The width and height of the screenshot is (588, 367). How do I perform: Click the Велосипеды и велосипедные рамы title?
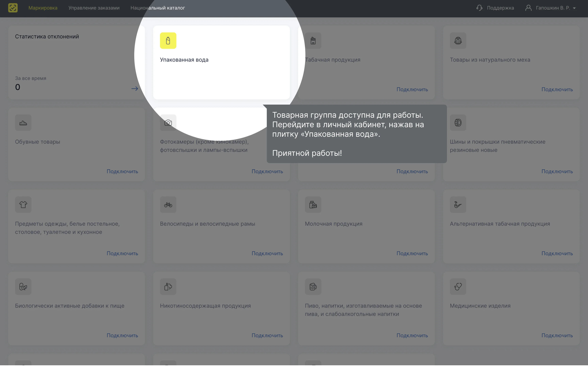point(208,224)
